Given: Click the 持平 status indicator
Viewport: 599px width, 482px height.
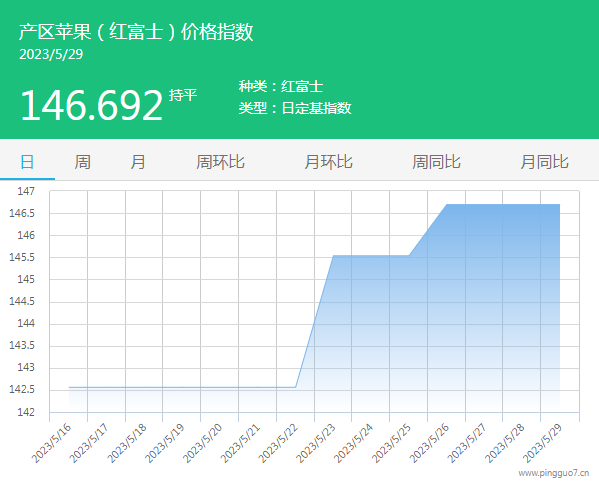Looking at the screenshot, I should 183,95.
